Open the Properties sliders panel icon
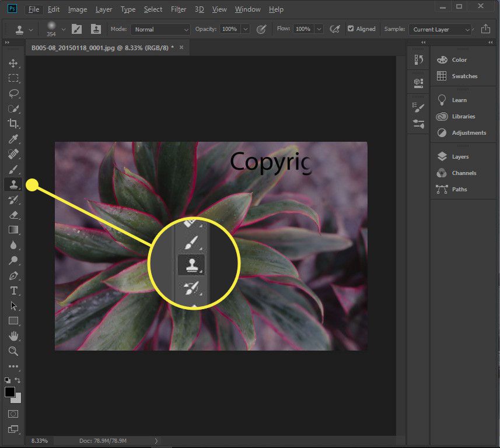 point(418,124)
